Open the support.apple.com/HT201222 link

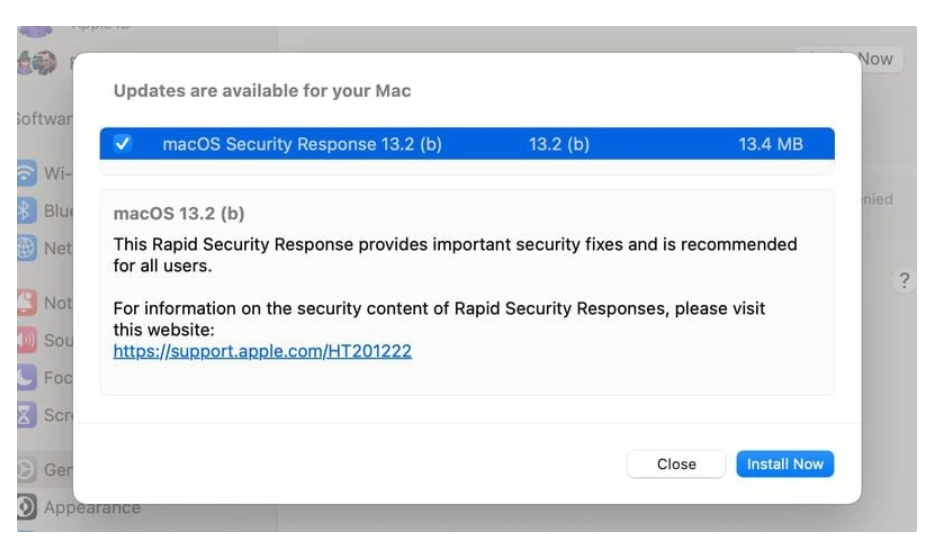(x=262, y=351)
